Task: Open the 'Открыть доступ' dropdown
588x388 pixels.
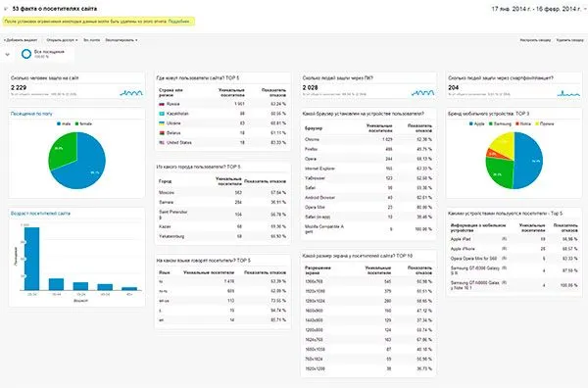Action: click(62, 40)
